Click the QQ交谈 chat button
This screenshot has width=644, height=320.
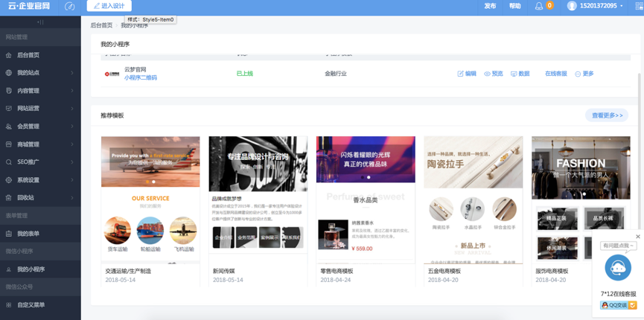618,305
